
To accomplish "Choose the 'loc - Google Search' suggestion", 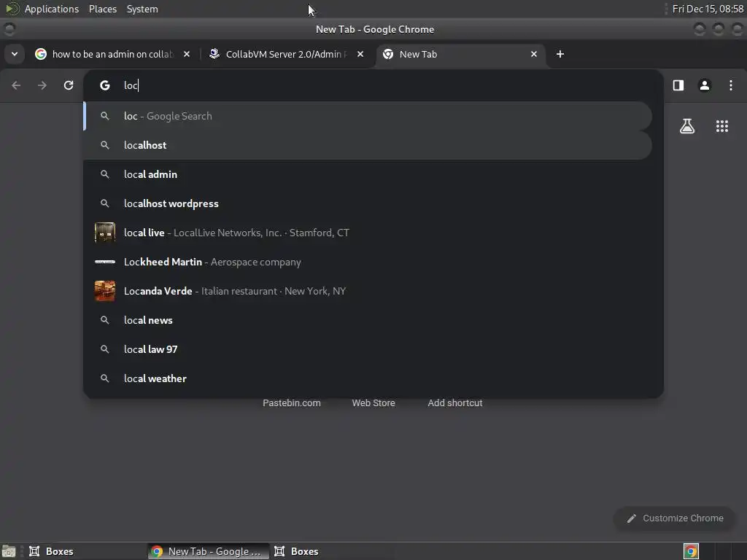I will [368, 116].
